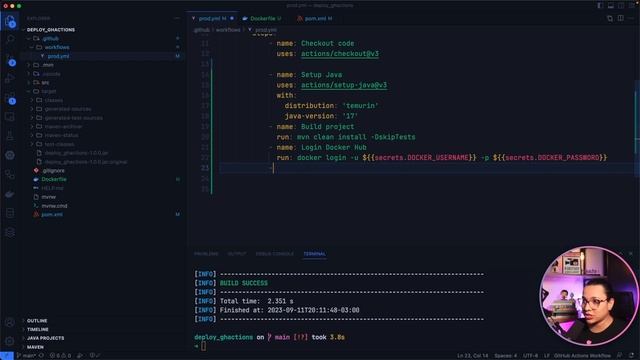
Task: Open the Testing beaker view
Action: [x=10, y=136]
